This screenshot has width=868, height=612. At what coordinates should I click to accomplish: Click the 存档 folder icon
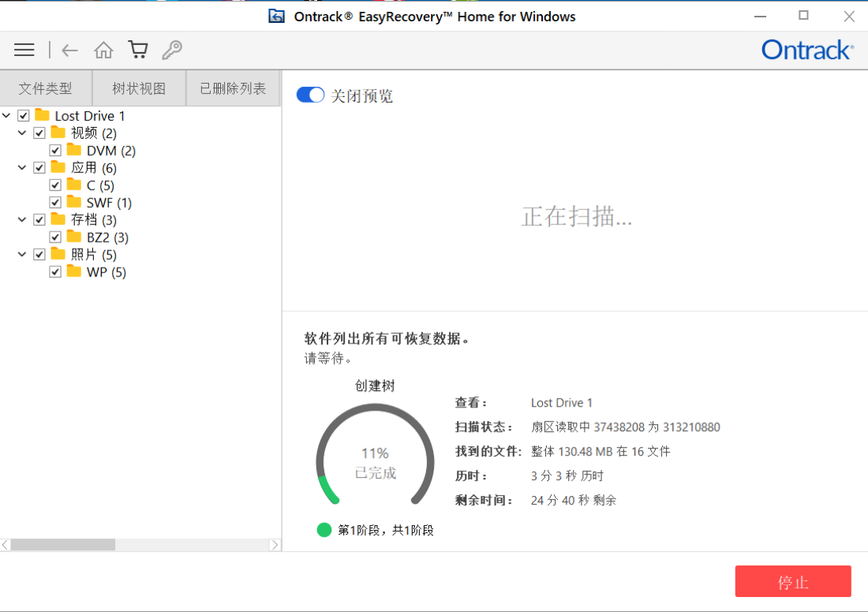pos(58,220)
